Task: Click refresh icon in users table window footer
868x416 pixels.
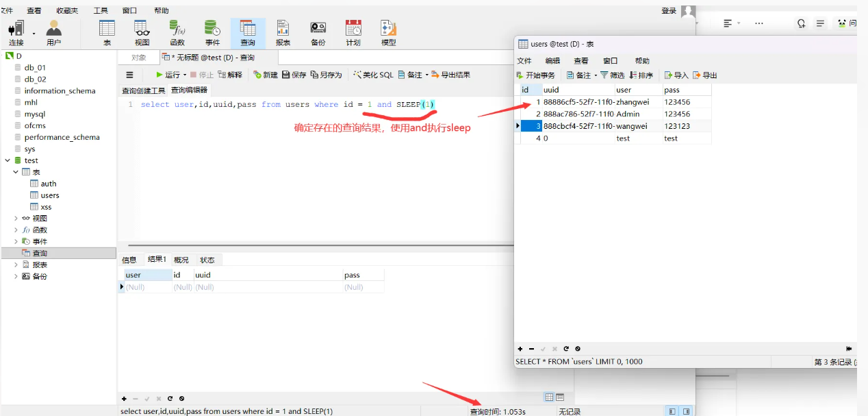Action: pos(566,349)
